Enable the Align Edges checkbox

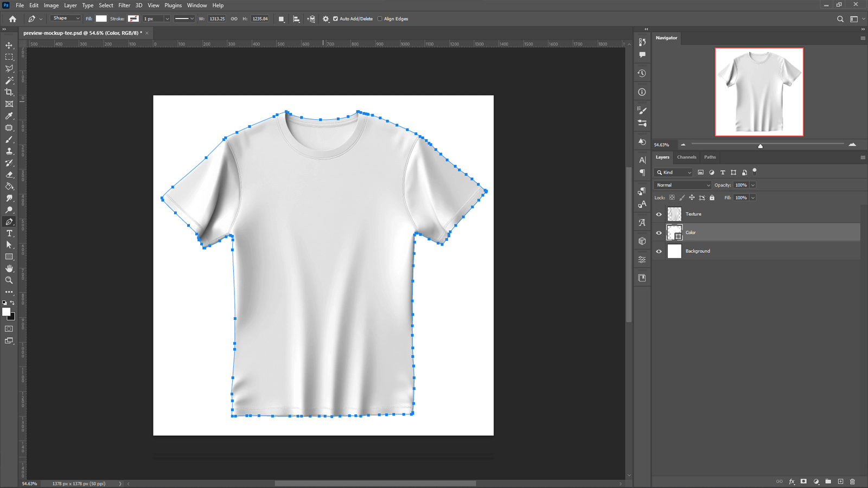(380, 19)
